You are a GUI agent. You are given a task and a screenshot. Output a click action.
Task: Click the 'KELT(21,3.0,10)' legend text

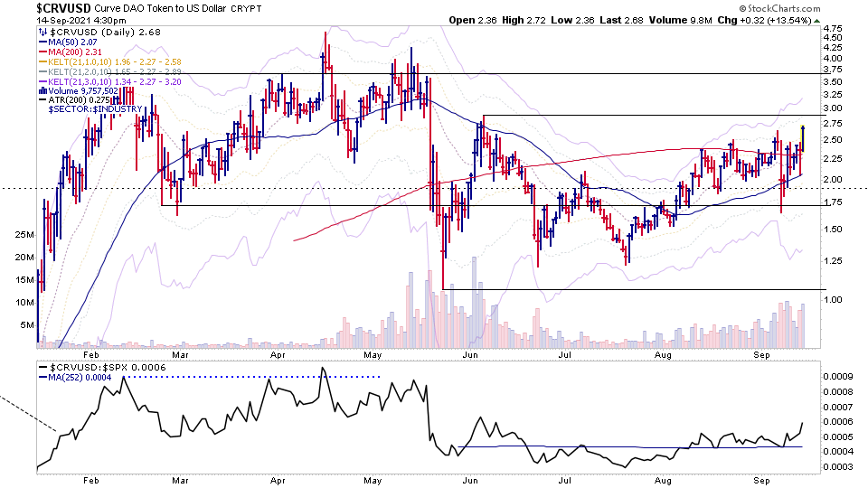pyautogui.click(x=80, y=82)
